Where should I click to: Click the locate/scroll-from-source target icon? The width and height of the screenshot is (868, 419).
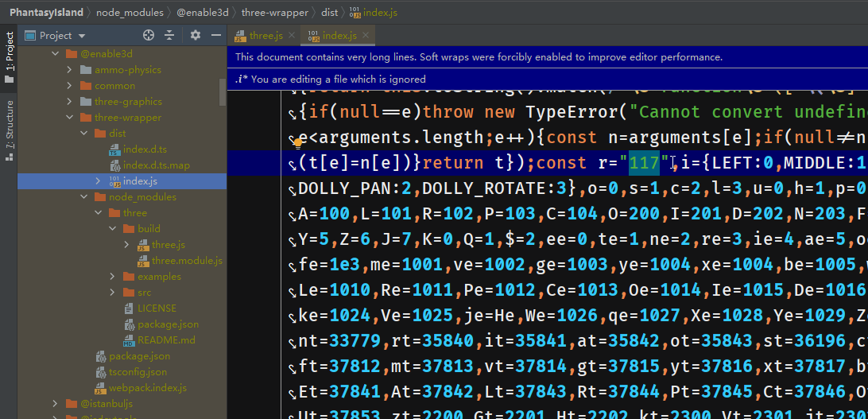(x=149, y=36)
